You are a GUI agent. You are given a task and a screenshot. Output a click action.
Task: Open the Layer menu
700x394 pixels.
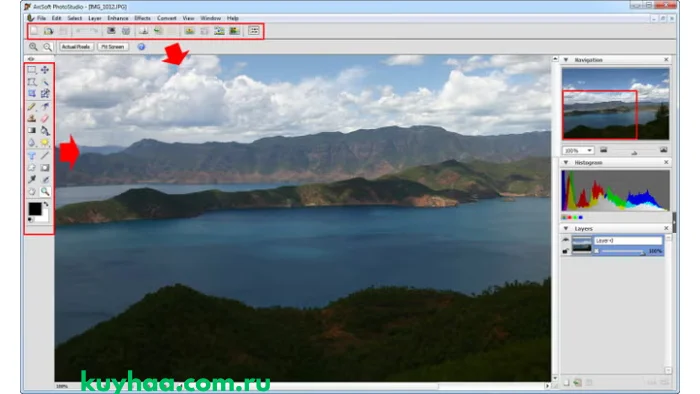[x=95, y=18]
